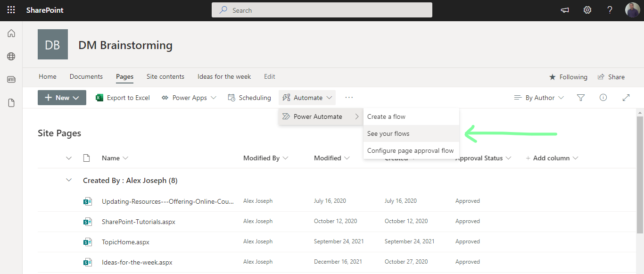Click the scrollbar up arrow

pyautogui.click(x=640, y=112)
